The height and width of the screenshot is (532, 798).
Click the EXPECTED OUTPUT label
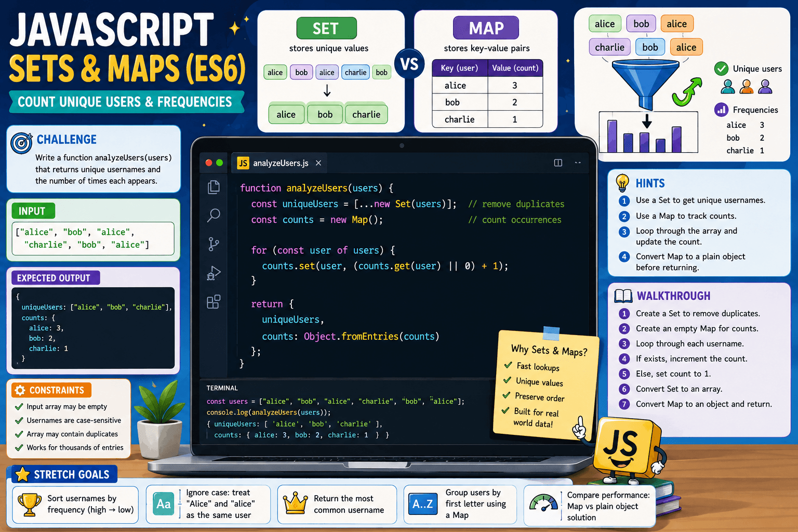(x=55, y=278)
